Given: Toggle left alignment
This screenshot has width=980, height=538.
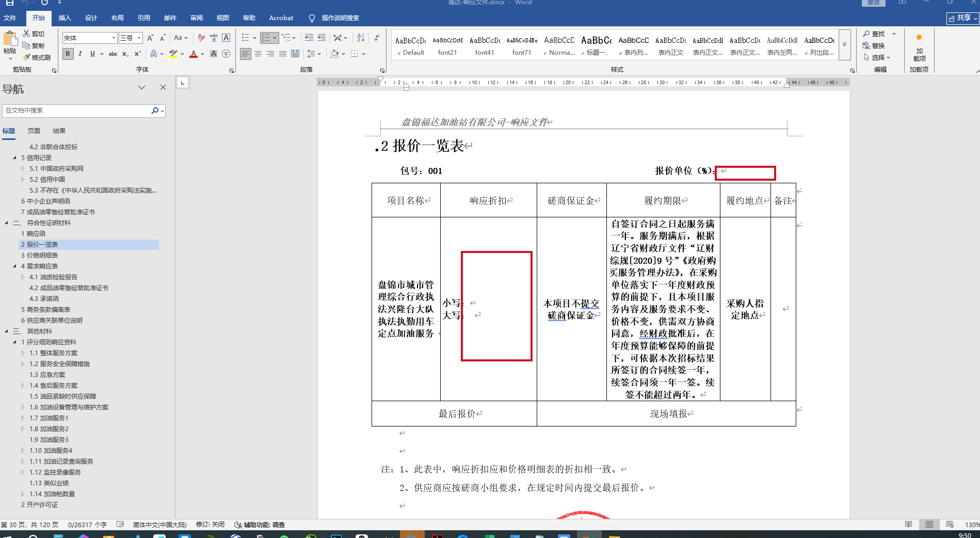Looking at the screenshot, I should pos(246,54).
